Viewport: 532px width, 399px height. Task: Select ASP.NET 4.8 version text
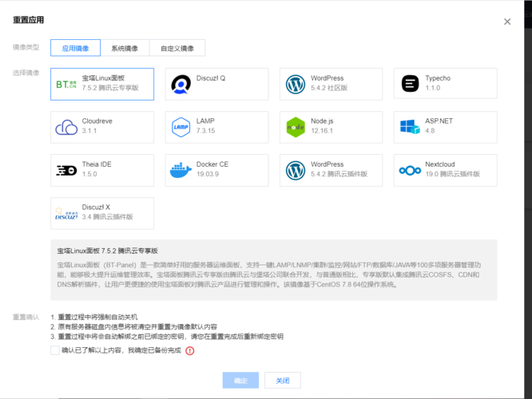430,131
